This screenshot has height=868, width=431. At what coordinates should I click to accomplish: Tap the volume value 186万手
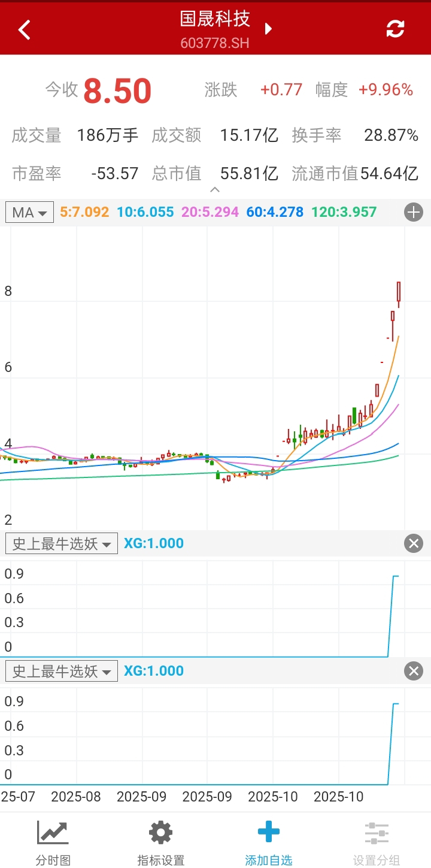[108, 135]
